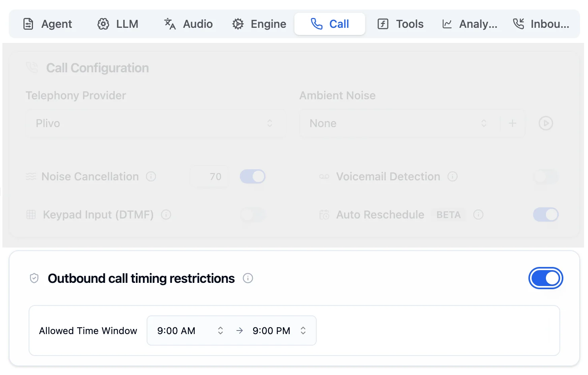This screenshot has width=588, height=375.
Task: Open the Inbound tab
Action: (541, 24)
